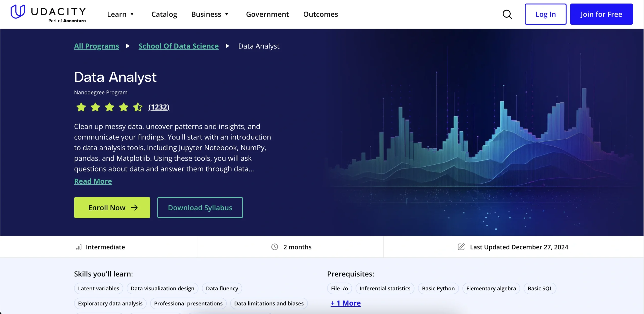644x314 pixels.
Task: Click Exploratory data analysis tag
Action: click(110, 303)
